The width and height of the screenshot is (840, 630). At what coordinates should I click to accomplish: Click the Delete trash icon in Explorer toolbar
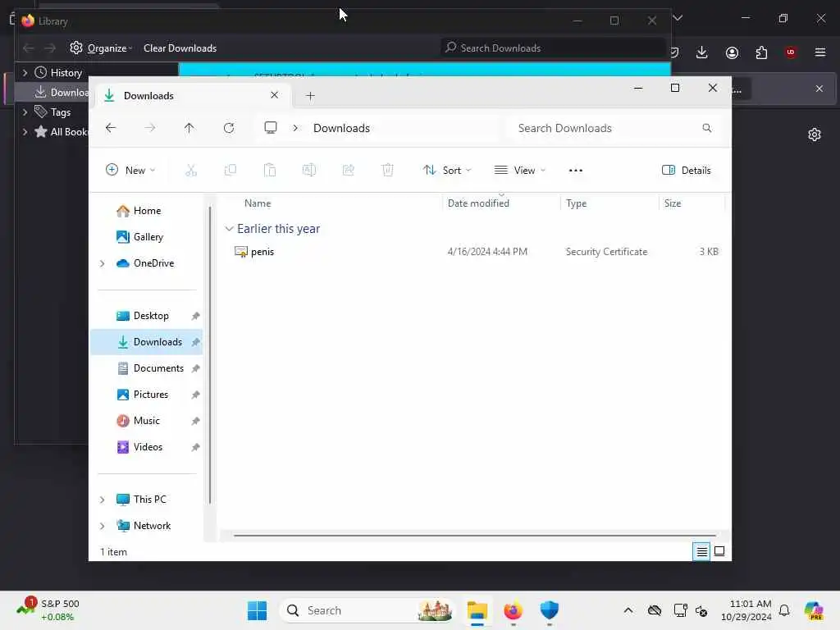coord(388,171)
